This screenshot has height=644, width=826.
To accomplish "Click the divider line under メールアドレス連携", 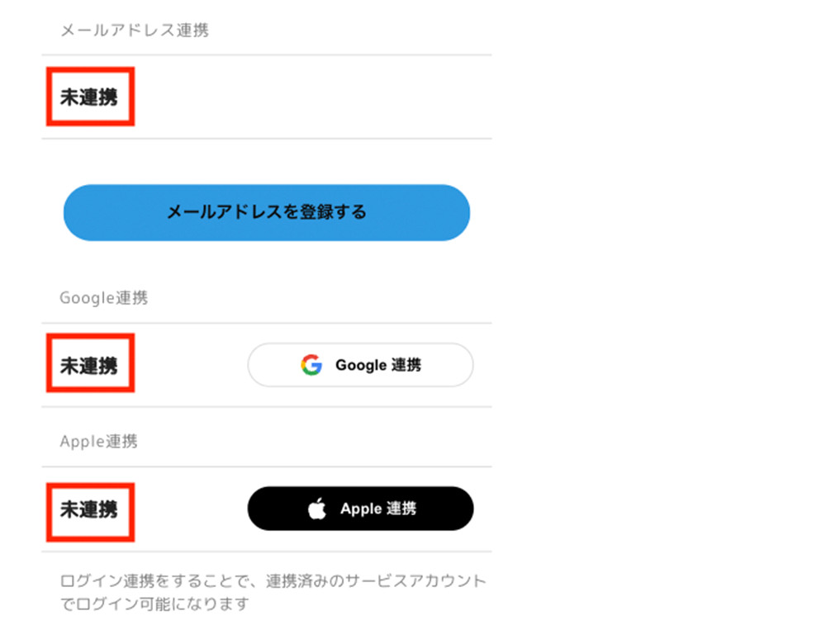I will (x=266, y=54).
